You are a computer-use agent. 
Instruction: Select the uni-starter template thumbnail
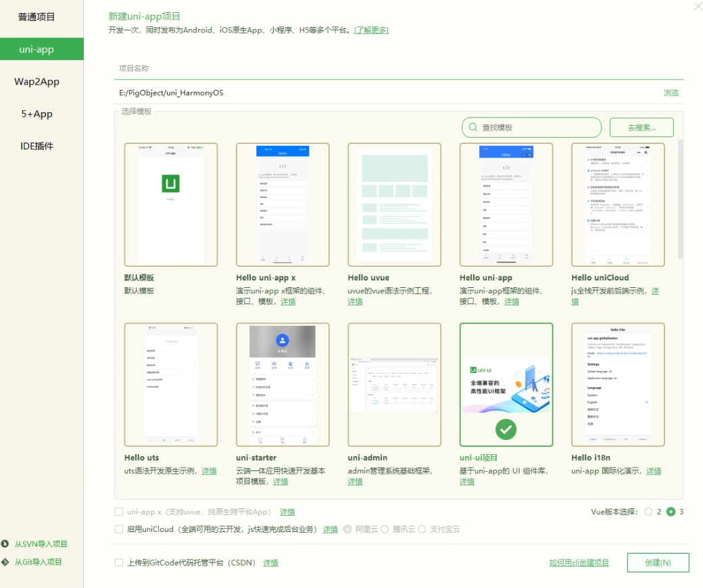pos(283,385)
